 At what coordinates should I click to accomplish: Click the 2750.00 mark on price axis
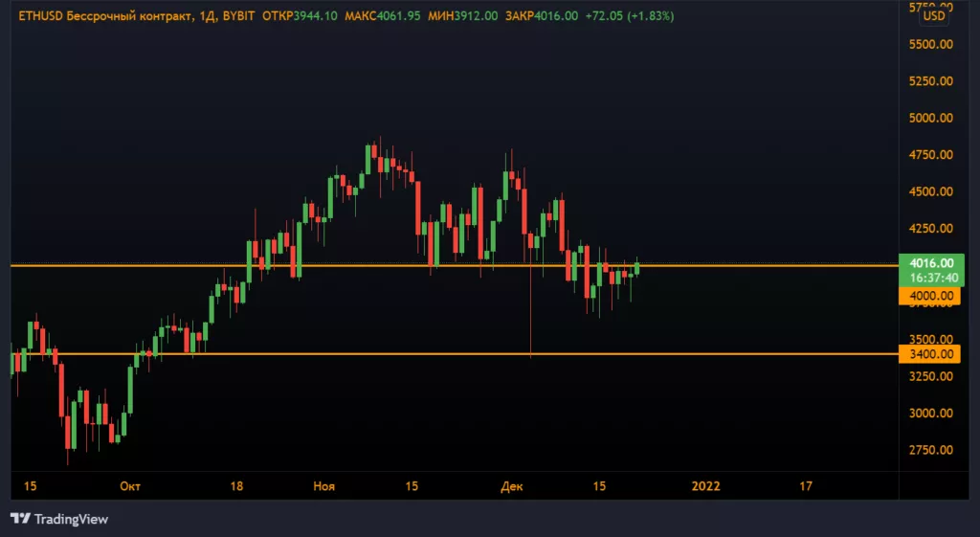pyautogui.click(x=931, y=450)
